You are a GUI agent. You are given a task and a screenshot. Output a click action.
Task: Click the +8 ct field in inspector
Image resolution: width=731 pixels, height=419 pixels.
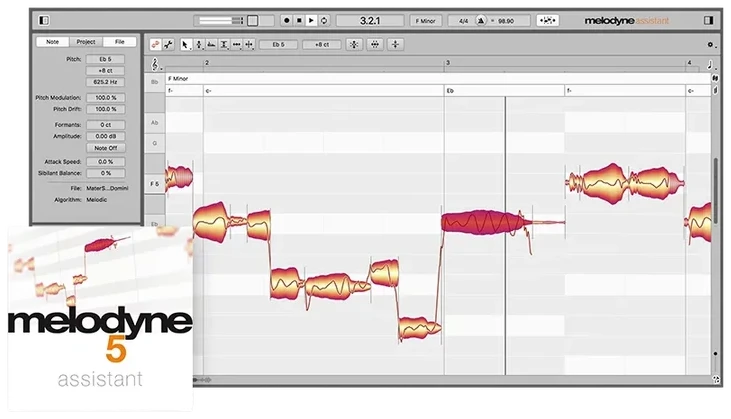point(105,70)
